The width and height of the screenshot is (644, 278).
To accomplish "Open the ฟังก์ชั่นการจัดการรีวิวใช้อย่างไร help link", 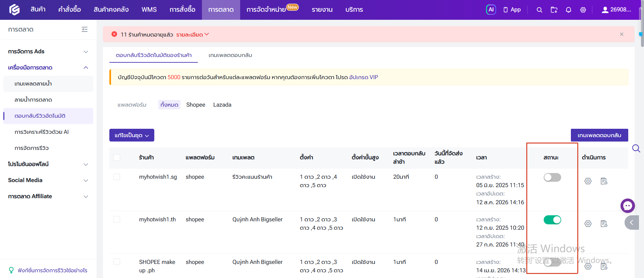I will pos(52,270).
